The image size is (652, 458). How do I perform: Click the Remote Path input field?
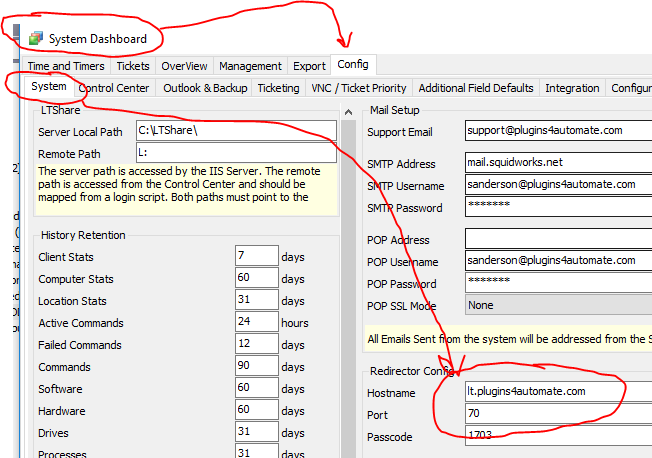[236, 153]
